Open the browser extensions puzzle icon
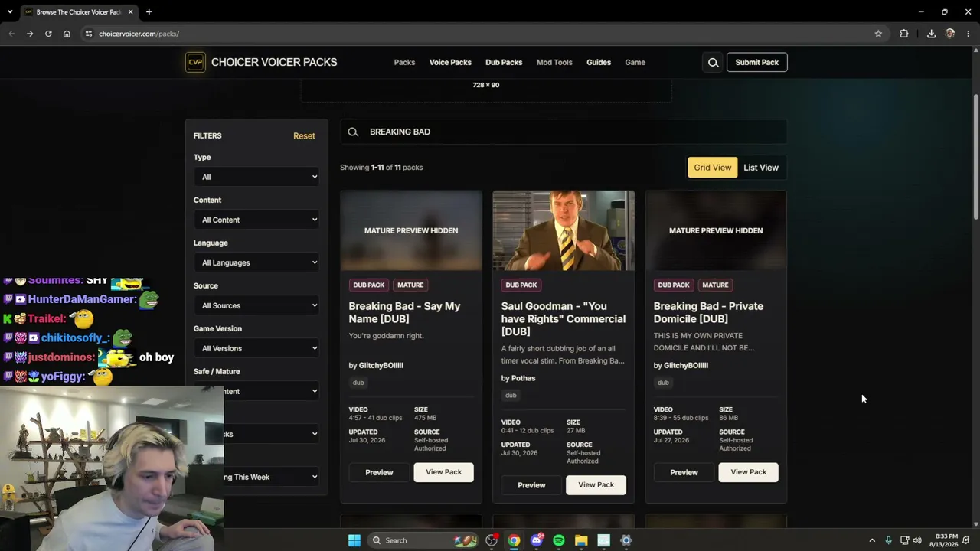This screenshot has height=551, width=980. pyautogui.click(x=904, y=34)
